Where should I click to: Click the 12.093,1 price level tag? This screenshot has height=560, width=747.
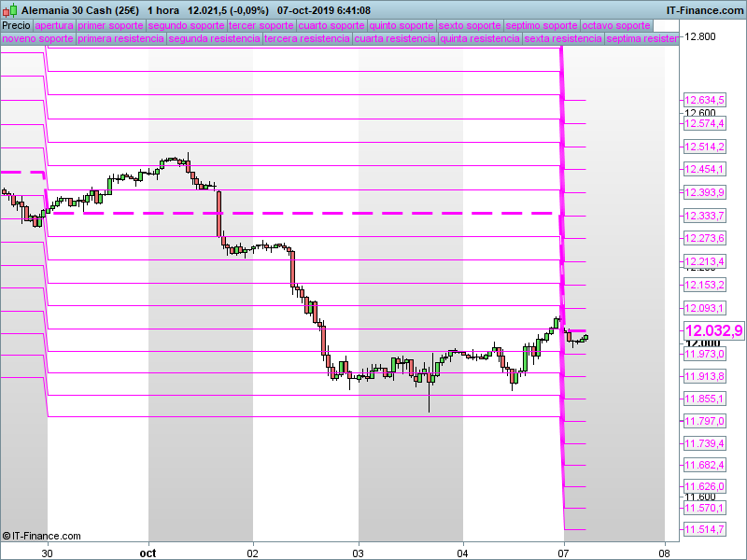click(x=705, y=308)
